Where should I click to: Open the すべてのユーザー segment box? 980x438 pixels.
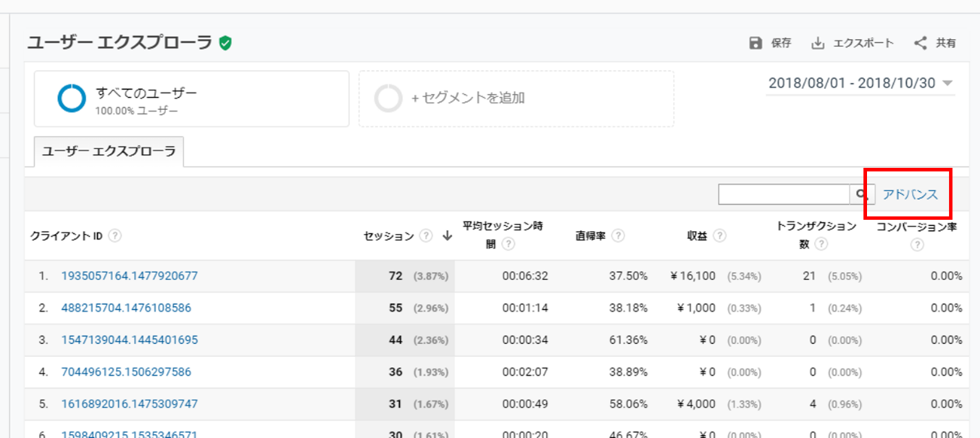191,99
